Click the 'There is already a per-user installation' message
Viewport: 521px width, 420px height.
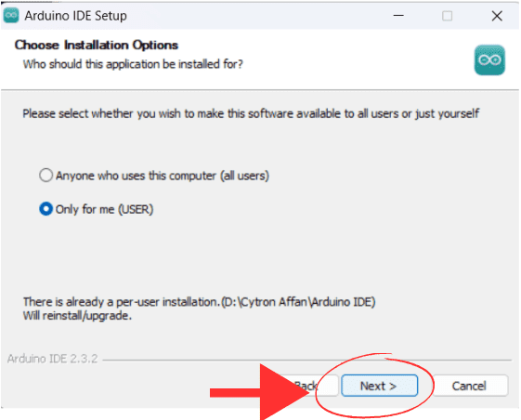tap(200, 302)
